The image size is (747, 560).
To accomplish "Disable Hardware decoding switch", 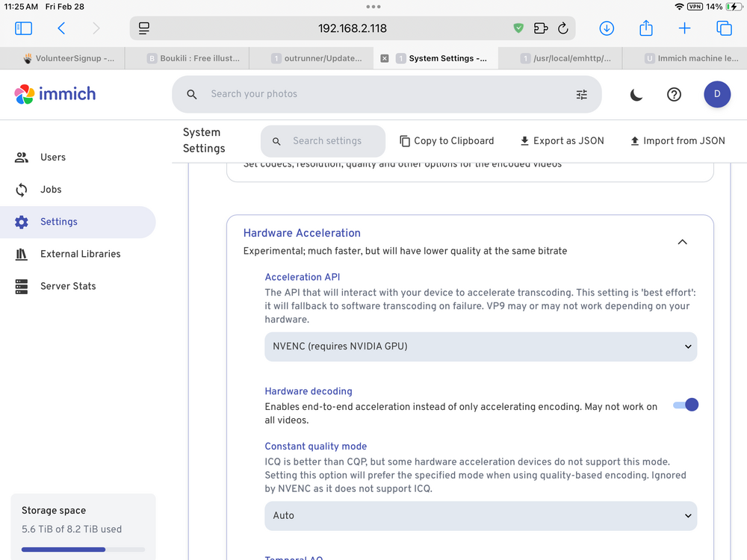I will (x=686, y=405).
